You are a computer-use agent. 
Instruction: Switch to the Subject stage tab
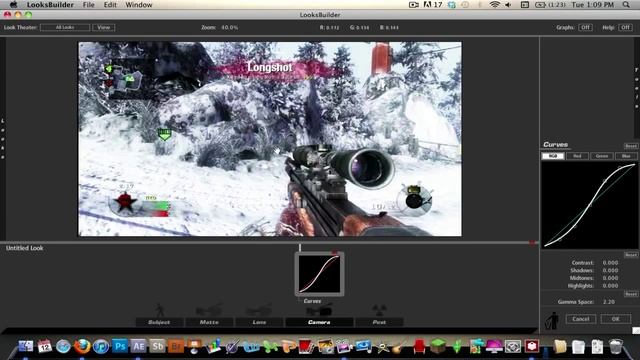(160, 322)
